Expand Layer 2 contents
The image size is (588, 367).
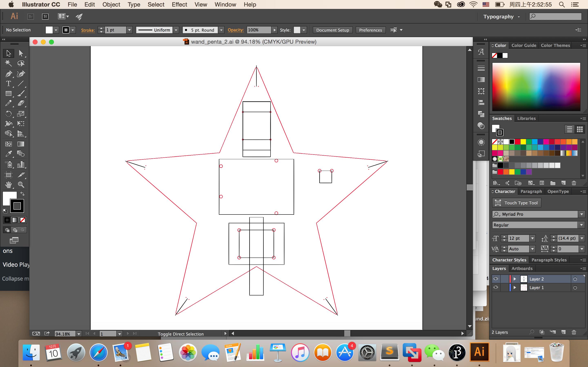pyautogui.click(x=515, y=279)
